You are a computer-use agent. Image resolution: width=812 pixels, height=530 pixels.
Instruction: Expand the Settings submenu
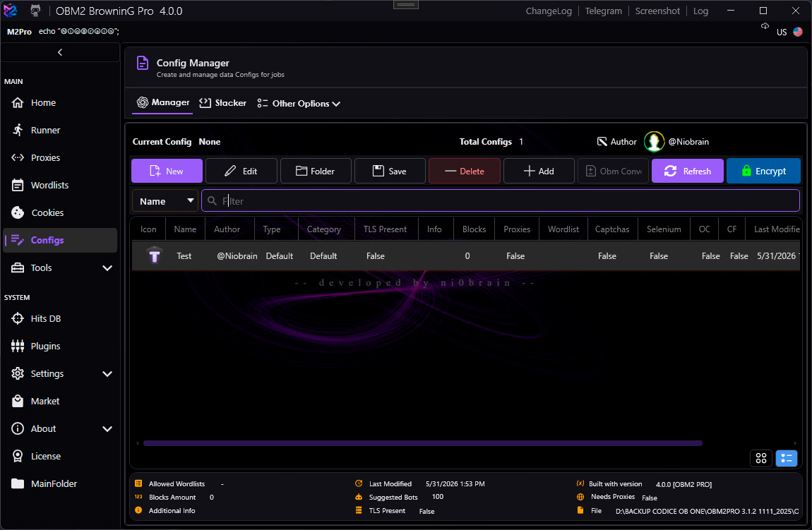(107, 374)
